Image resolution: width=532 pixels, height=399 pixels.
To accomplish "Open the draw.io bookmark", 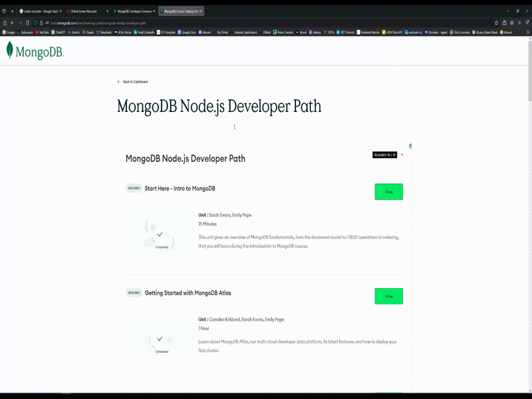I will pyautogui.click(x=506, y=32).
